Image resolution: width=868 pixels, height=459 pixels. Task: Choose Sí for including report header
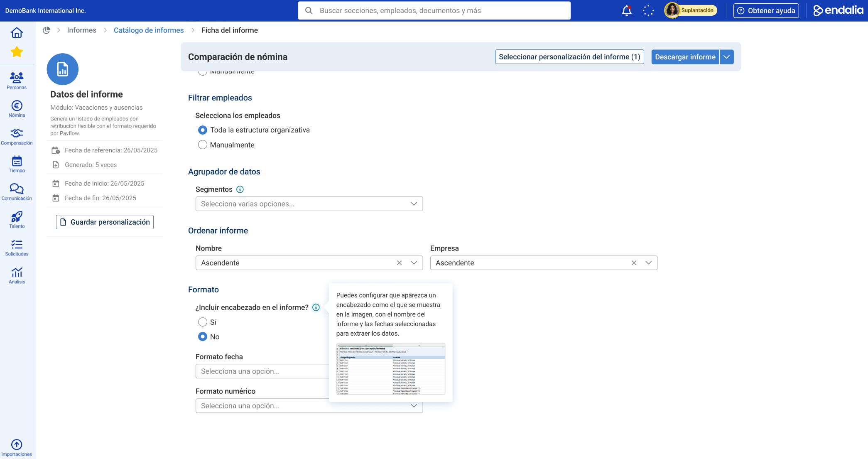point(203,322)
